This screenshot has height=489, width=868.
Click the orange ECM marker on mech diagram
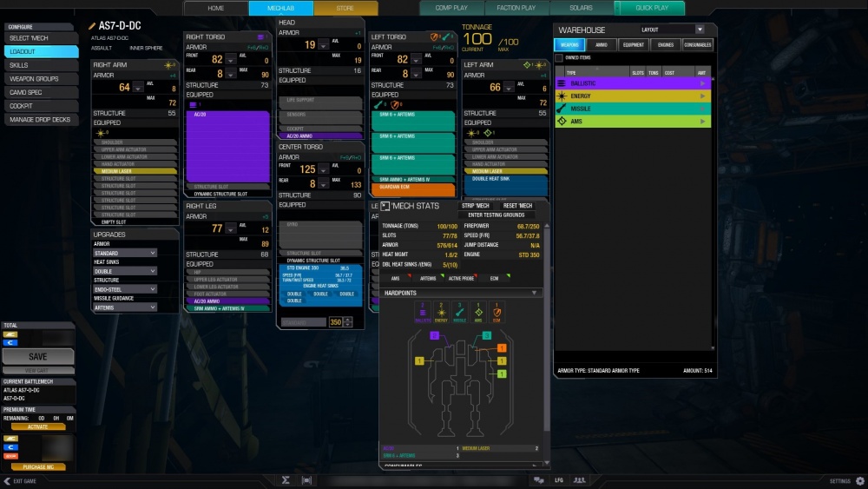[502, 347]
